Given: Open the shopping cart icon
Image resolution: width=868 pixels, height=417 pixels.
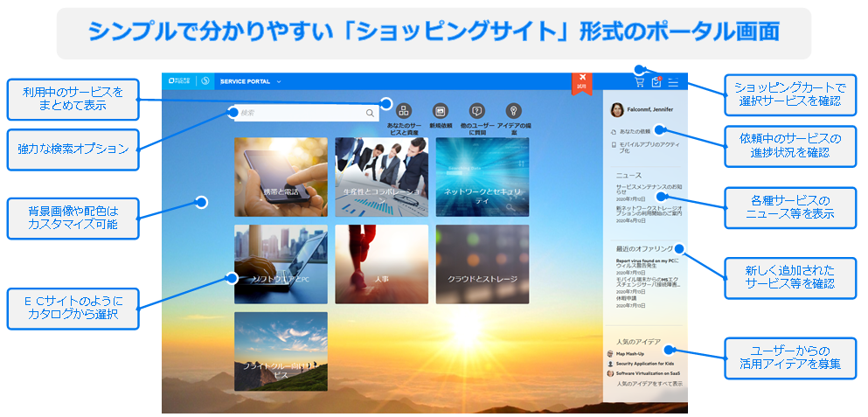Looking at the screenshot, I should pos(640,82).
